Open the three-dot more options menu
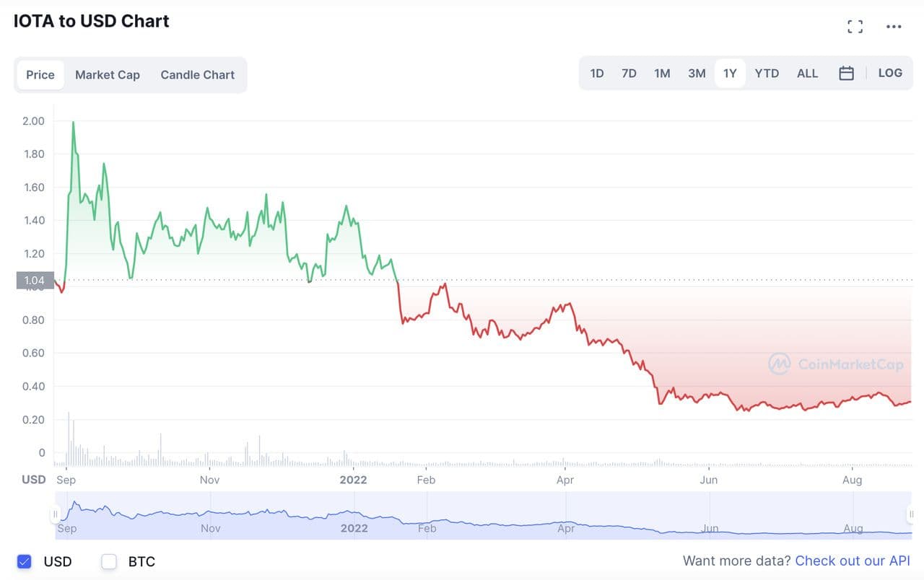Viewport: 924px width, 580px height. 894,27
